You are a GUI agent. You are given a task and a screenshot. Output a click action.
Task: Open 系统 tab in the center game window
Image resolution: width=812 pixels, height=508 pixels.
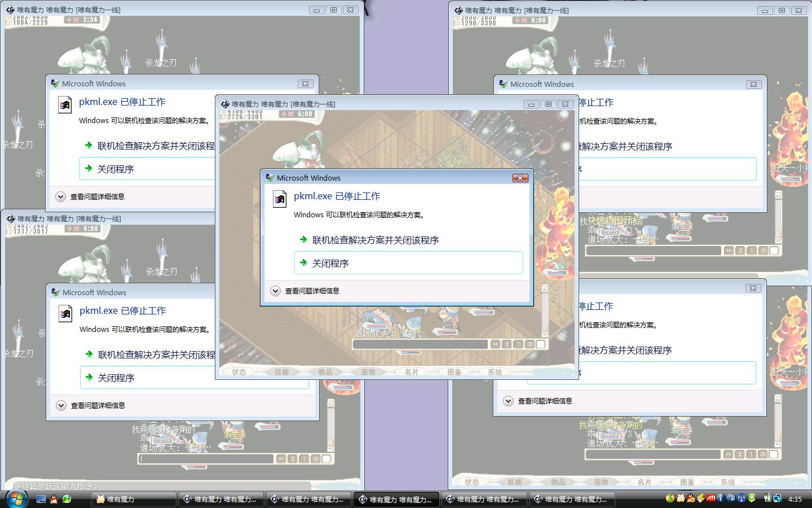pyautogui.click(x=495, y=372)
